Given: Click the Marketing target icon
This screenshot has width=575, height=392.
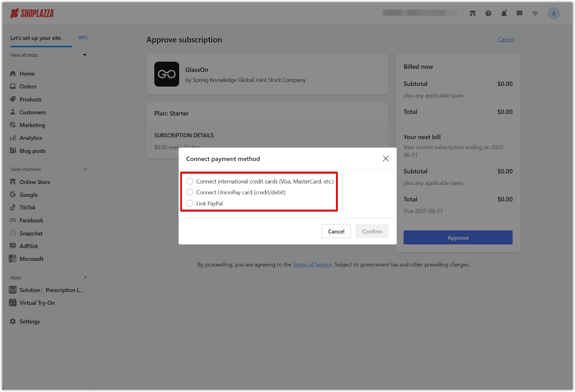Looking at the screenshot, I should click(x=13, y=125).
